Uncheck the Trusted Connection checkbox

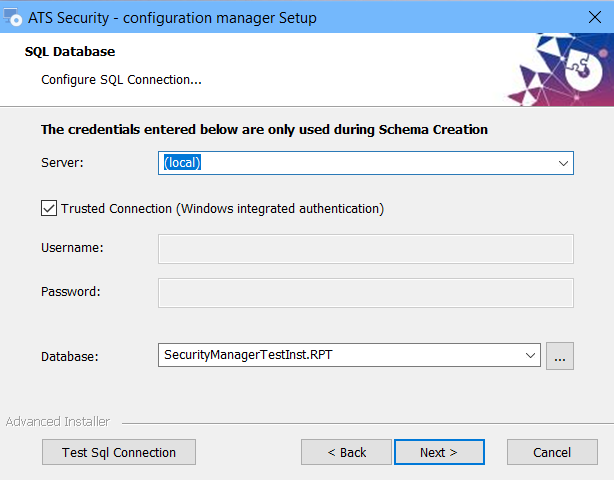coord(49,208)
